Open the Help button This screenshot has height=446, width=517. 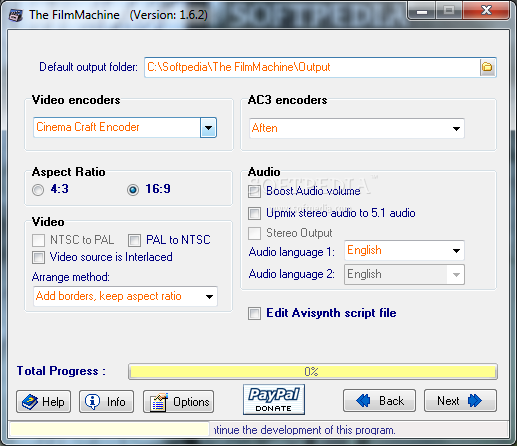click(x=43, y=402)
